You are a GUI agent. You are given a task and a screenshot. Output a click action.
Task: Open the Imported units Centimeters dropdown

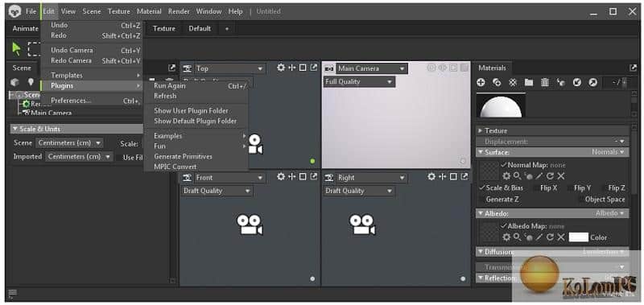coord(79,156)
